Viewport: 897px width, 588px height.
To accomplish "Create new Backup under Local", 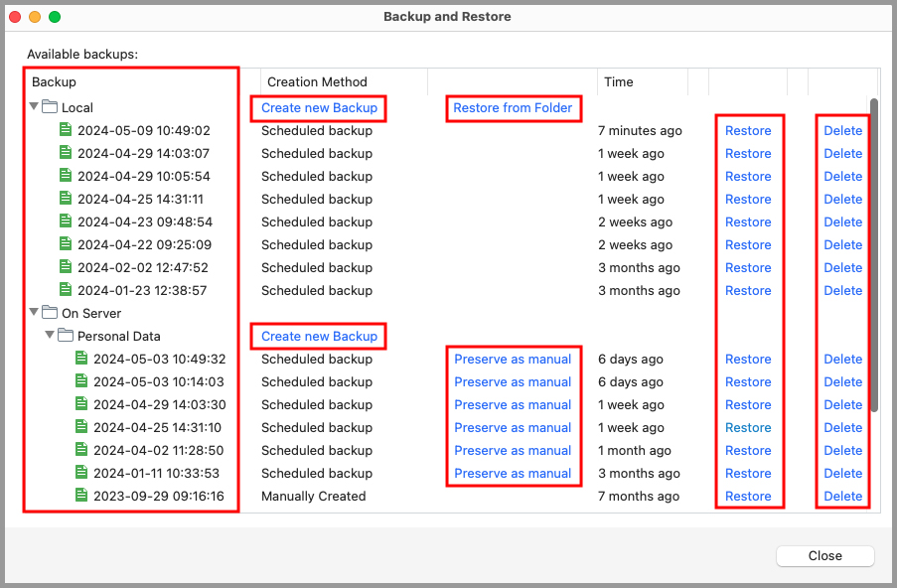I will pos(319,107).
